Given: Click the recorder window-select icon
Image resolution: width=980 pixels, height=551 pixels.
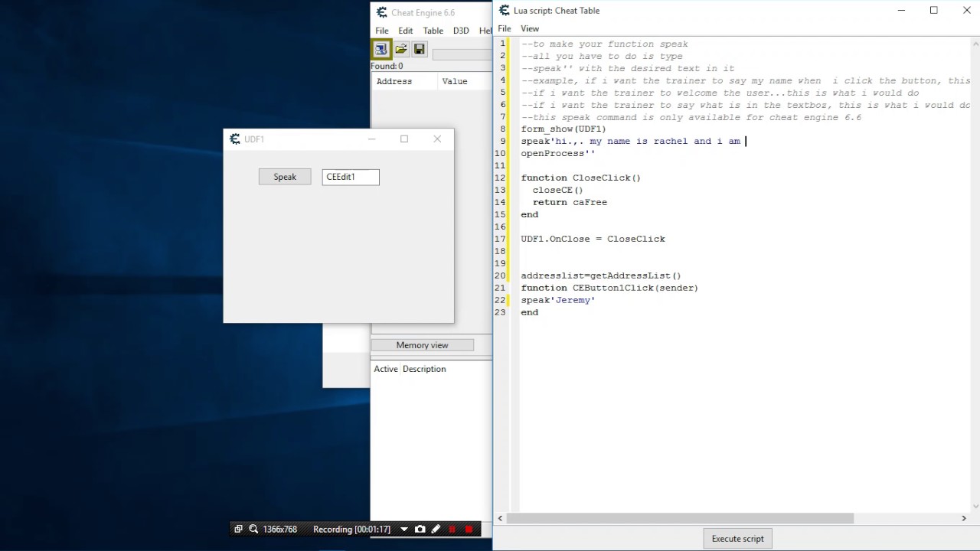Looking at the screenshot, I should click(238, 529).
